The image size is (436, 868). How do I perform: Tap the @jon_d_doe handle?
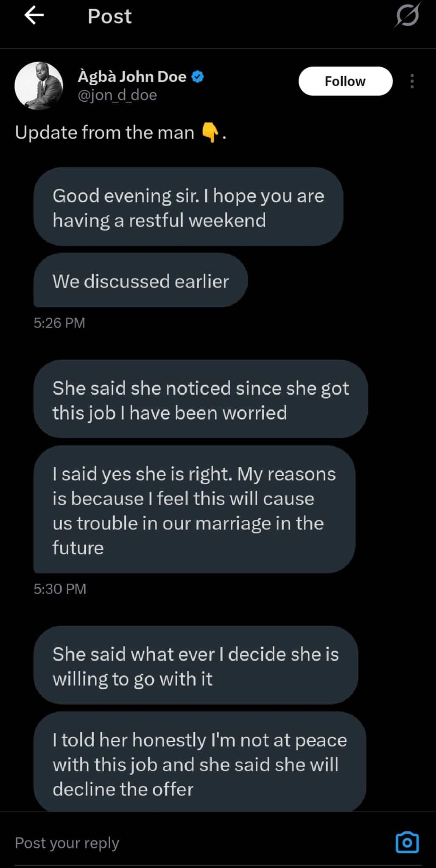click(117, 95)
